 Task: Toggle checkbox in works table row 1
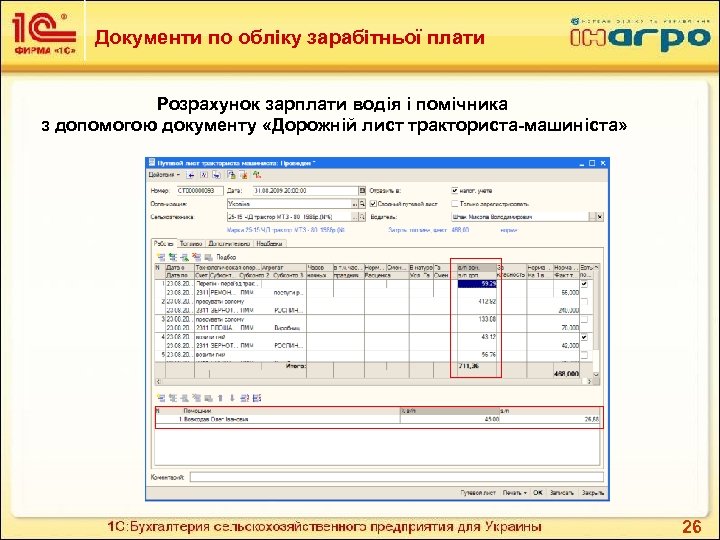click(x=584, y=284)
